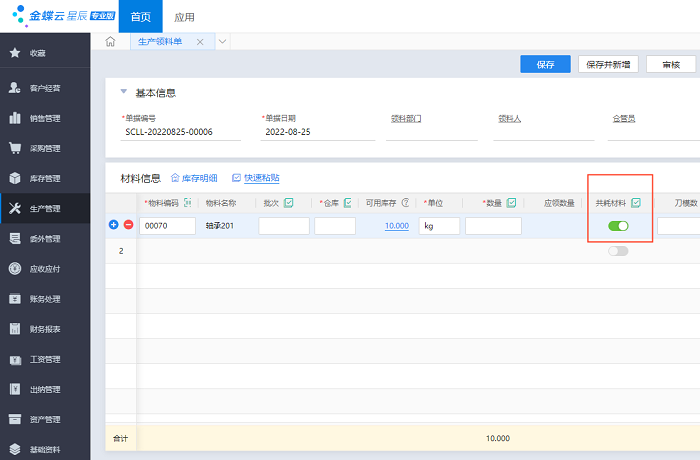The image size is (700, 460).
Task: Collapse the 基本信息 section triangle
Action: (123, 92)
